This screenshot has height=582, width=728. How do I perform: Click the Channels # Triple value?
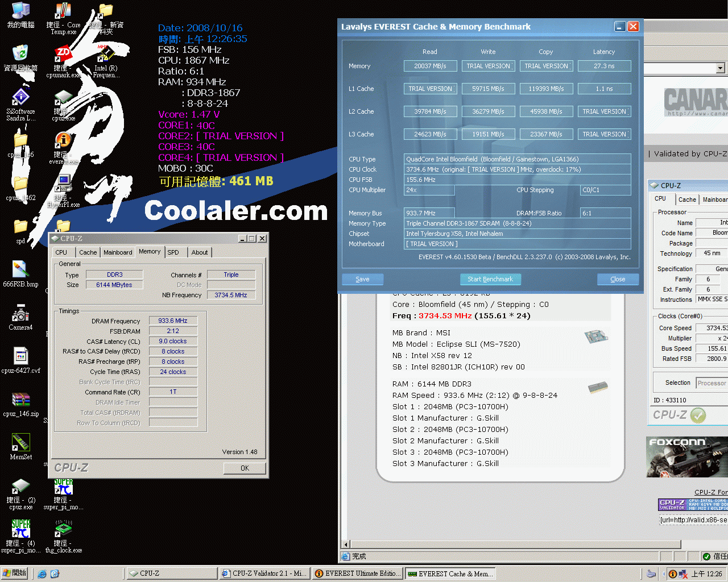pos(231,275)
